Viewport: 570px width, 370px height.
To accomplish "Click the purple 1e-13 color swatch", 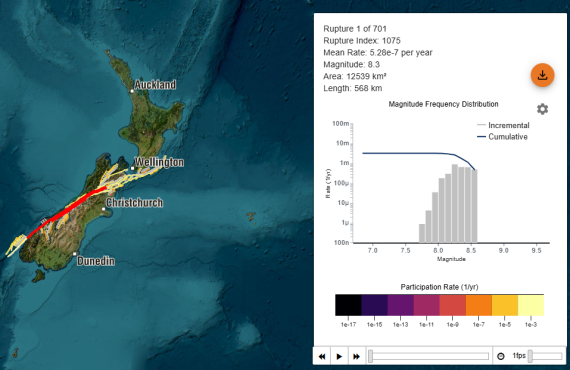I will [x=401, y=305].
